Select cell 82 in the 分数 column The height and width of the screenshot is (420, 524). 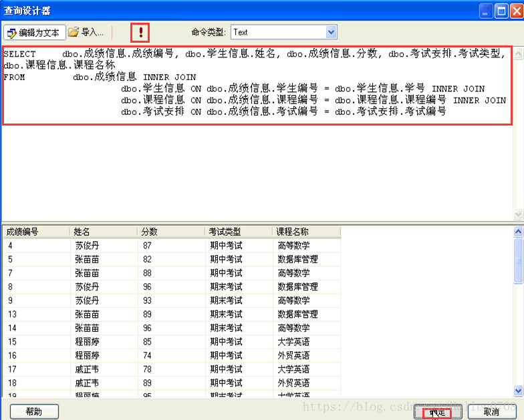point(171,259)
